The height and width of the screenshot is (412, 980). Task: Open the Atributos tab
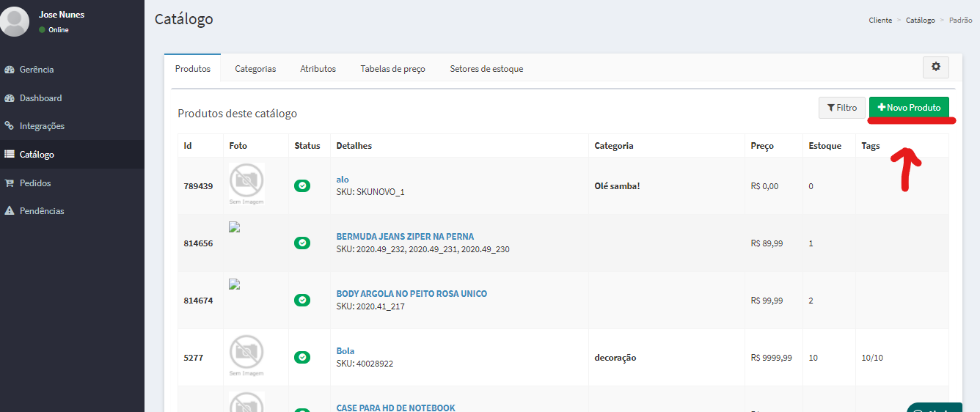(318, 68)
